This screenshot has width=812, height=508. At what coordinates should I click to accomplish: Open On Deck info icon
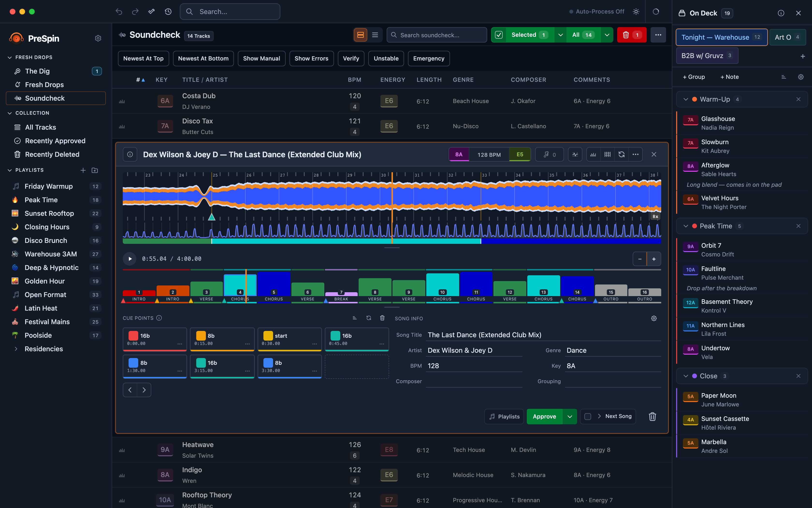click(781, 13)
